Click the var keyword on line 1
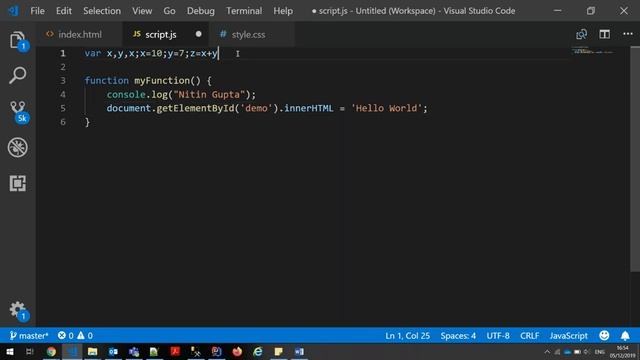This screenshot has width=640, height=360. coord(93,53)
